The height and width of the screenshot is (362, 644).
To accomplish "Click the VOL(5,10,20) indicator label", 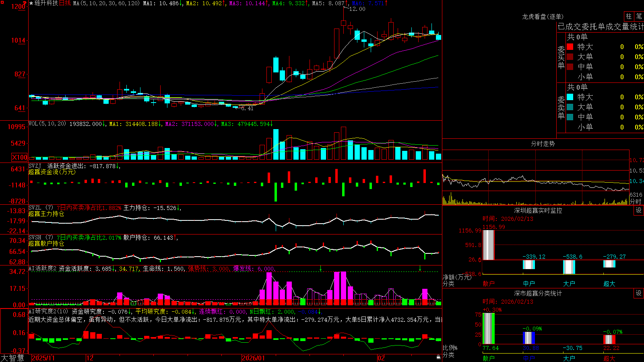I will [47, 124].
